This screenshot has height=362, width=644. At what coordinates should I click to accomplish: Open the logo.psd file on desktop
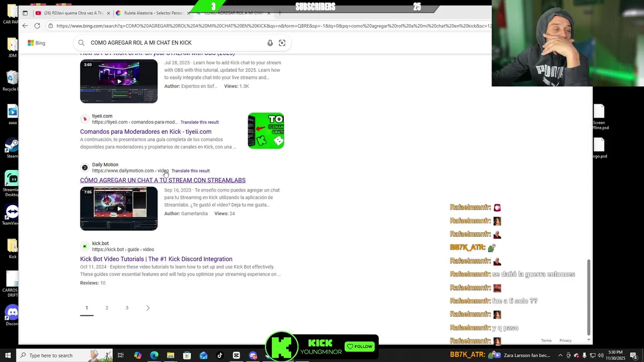[x=599, y=148]
